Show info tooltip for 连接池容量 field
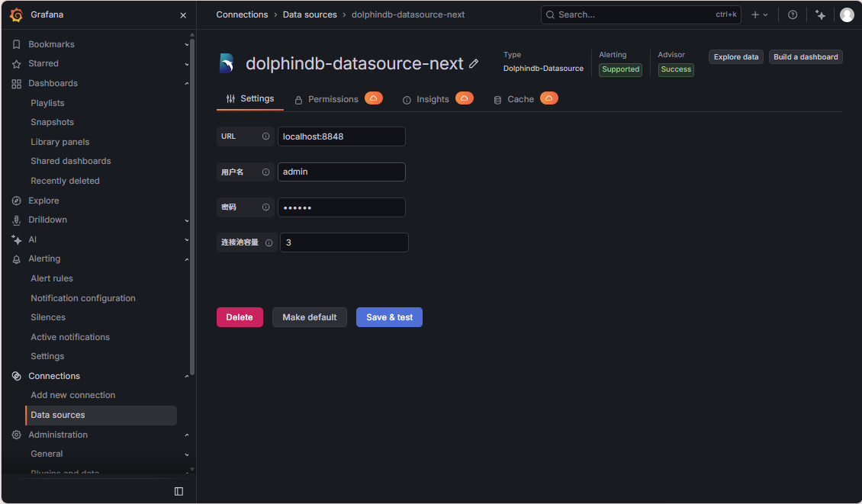This screenshot has height=504, width=862. (269, 242)
